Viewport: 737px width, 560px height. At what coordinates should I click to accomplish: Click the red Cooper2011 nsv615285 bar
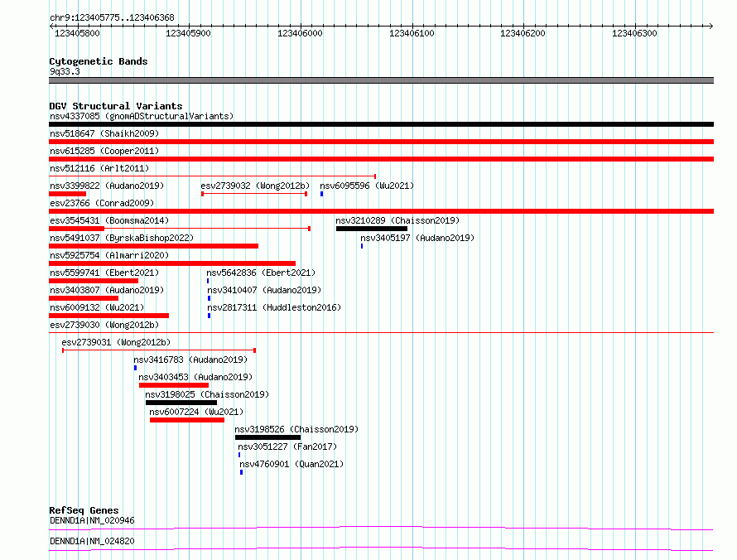[381, 159]
